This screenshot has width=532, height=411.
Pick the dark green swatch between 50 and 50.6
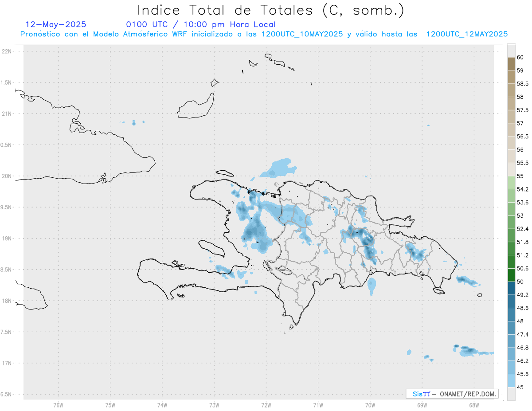click(x=511, y=275)
